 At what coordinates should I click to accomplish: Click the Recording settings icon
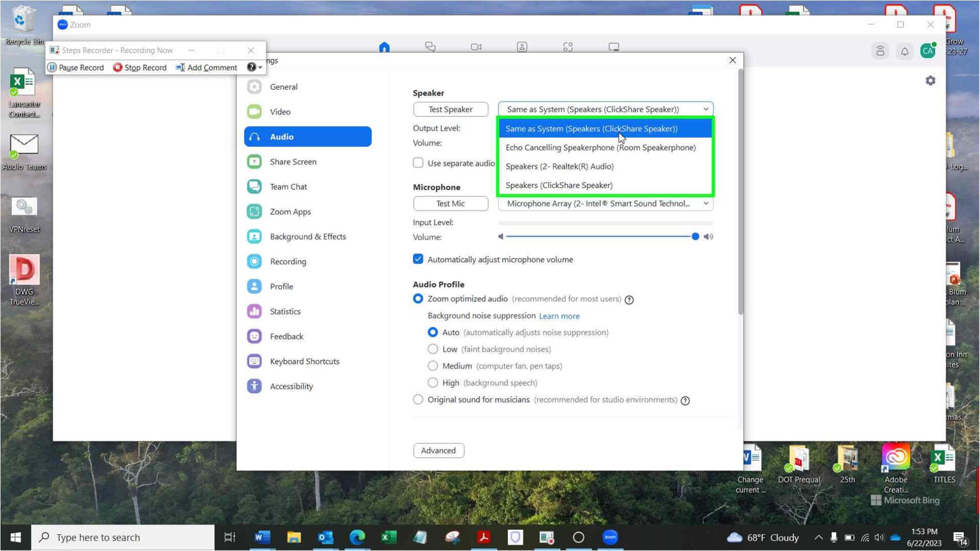[x=255, y=261]
